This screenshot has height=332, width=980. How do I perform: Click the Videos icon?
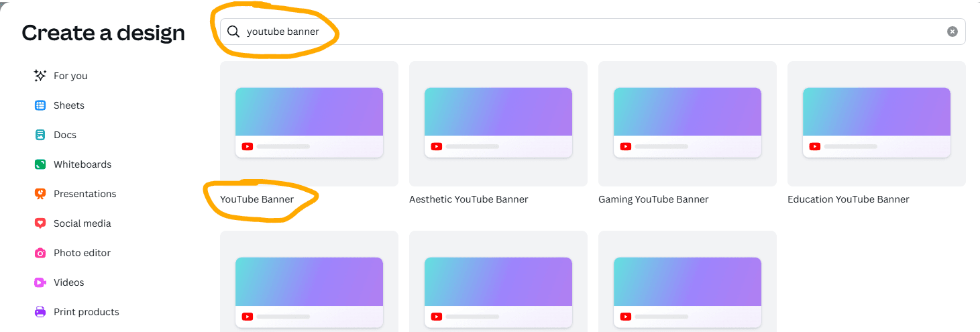coord(40,282)
